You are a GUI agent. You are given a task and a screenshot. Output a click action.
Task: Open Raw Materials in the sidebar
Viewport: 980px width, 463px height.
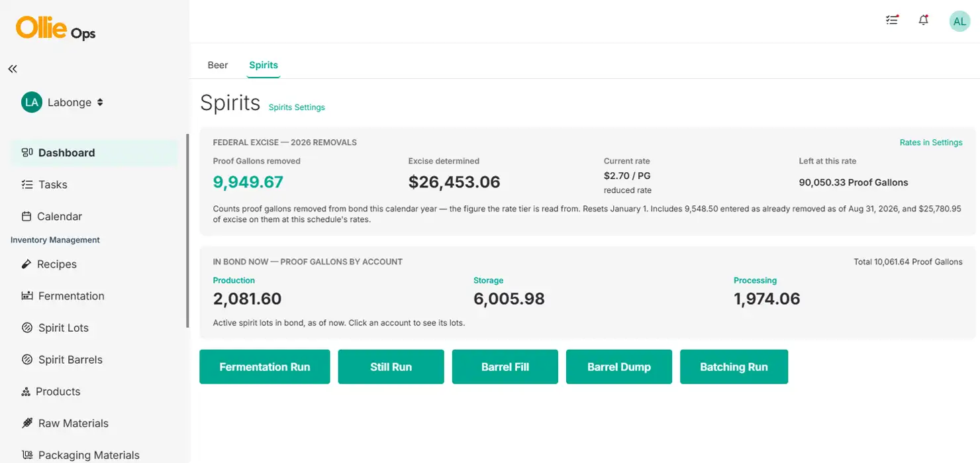tap(94, 423)
